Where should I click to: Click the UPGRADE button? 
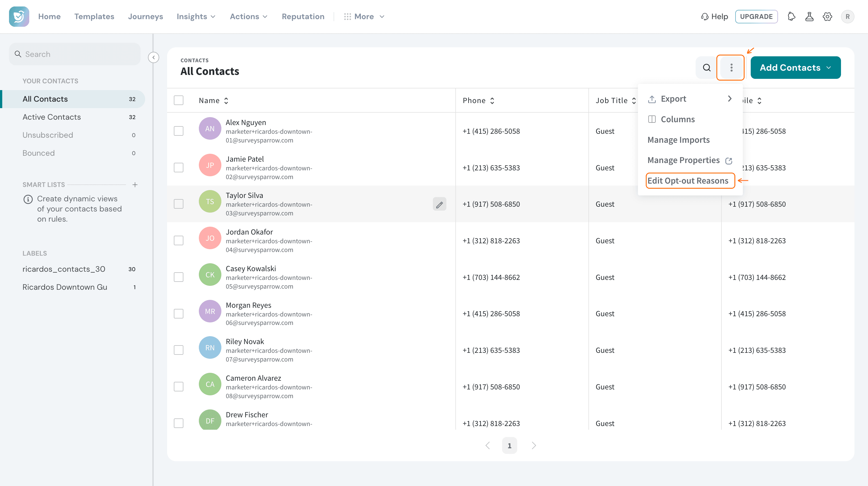click(x=756, y=17)
